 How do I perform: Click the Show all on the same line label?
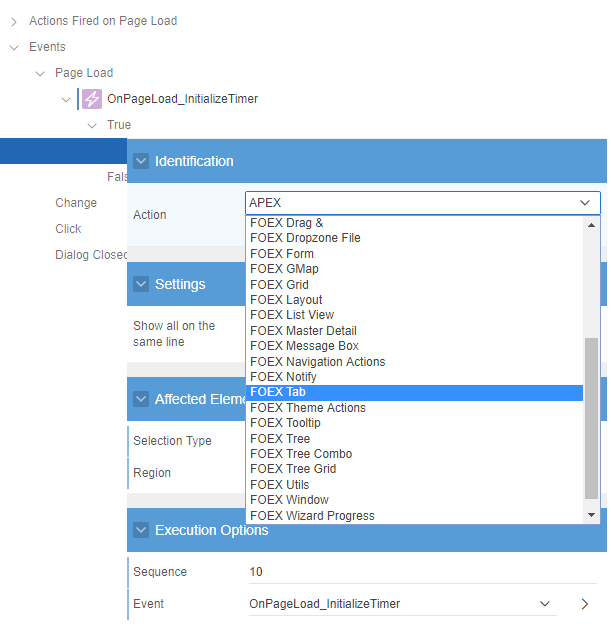174,334
